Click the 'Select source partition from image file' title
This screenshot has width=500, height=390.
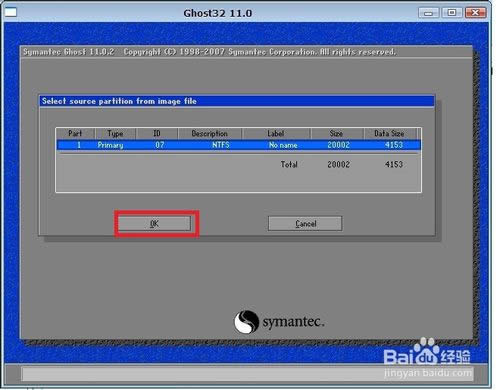(119, 101)
